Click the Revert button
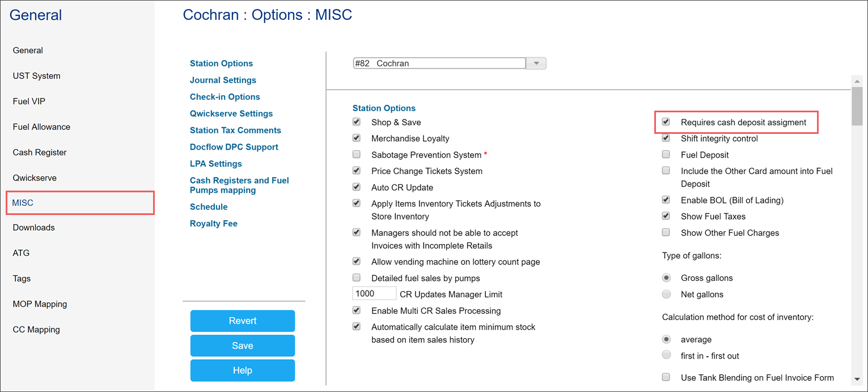Viewport: 868px width, 392px height. [243, 321]
